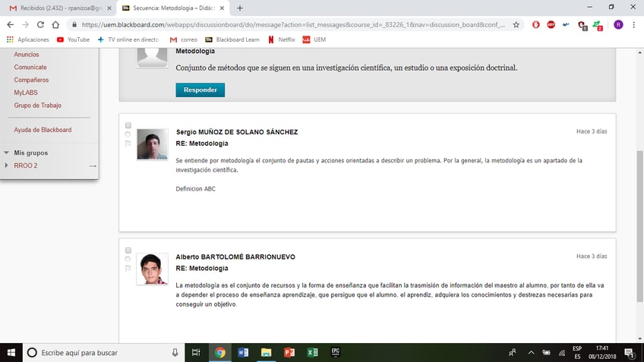644x362 pixels.
Task: Open the Opera extension icon
Action: (x=535, y=24)
